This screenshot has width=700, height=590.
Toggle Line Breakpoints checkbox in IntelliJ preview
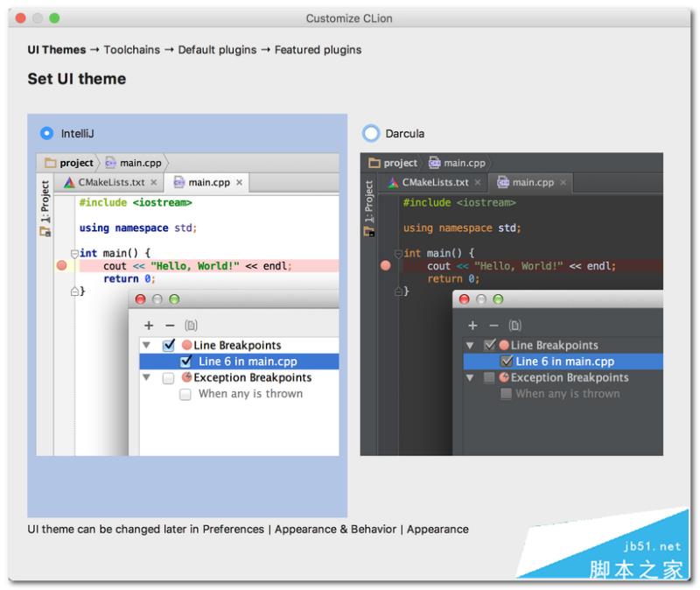pos(169,345)
